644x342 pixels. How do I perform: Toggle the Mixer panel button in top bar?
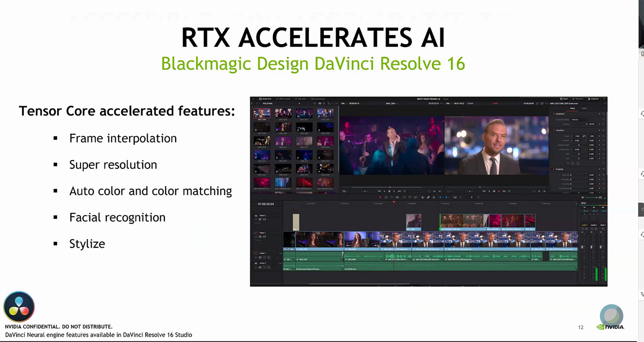[564, 99]
